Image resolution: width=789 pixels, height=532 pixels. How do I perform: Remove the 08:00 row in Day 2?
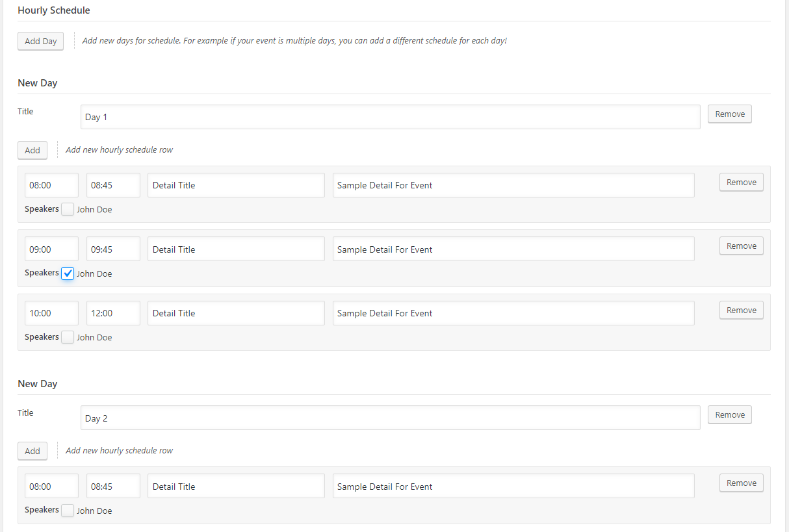tap(741, 483)
